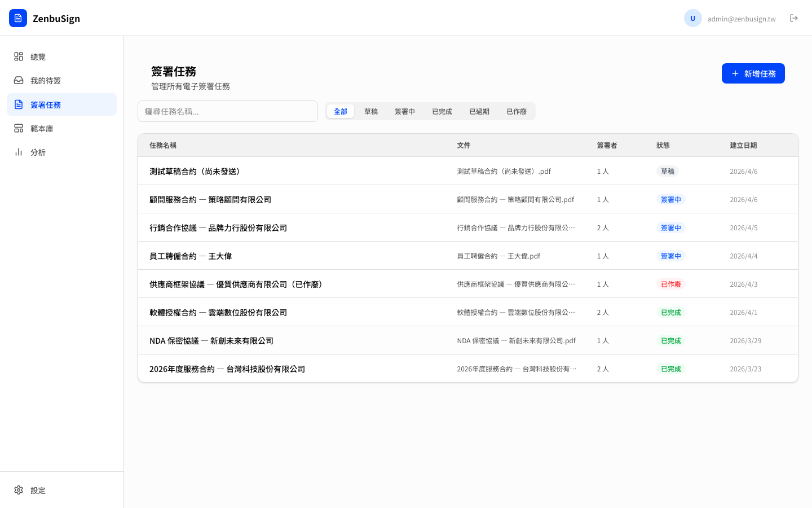
Task: Click 簽署中 badge in 員工聘僱合約 row
Action: [x=671, y=256]
